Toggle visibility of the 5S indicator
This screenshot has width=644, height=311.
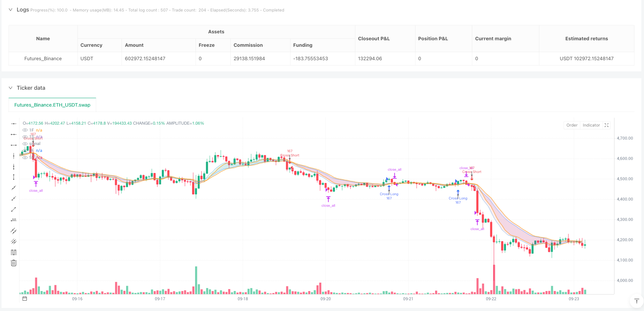pyautogui.click(x=25, y=158)
